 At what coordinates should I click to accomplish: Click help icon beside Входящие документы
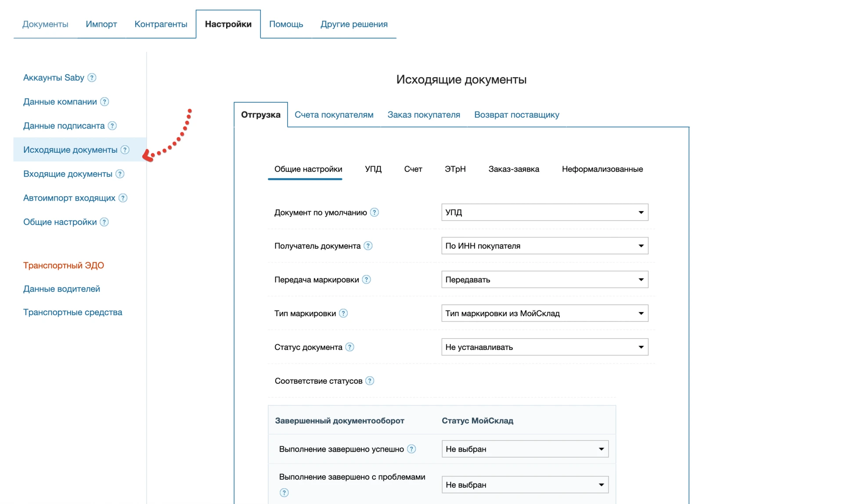click(120, 174)
